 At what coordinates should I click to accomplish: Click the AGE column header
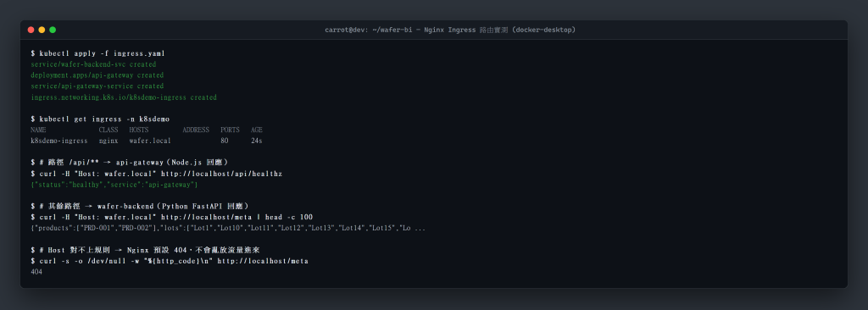point(256,130)
